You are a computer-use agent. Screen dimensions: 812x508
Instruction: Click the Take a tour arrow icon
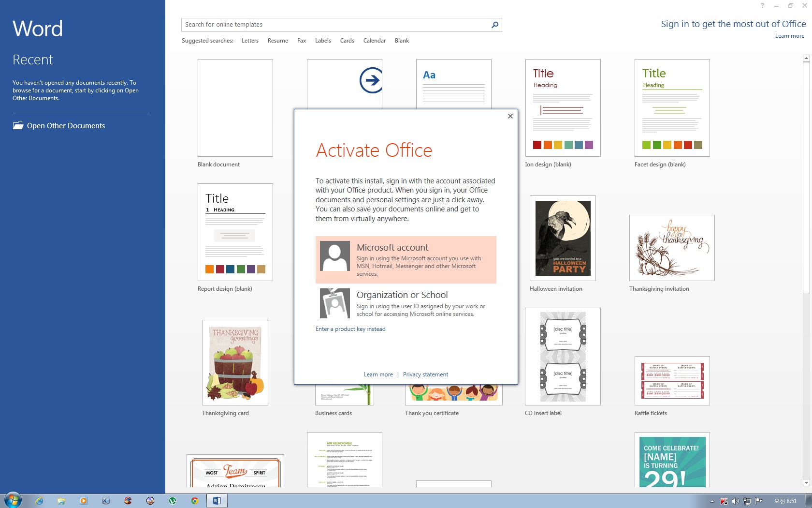(x=371, y=80)
